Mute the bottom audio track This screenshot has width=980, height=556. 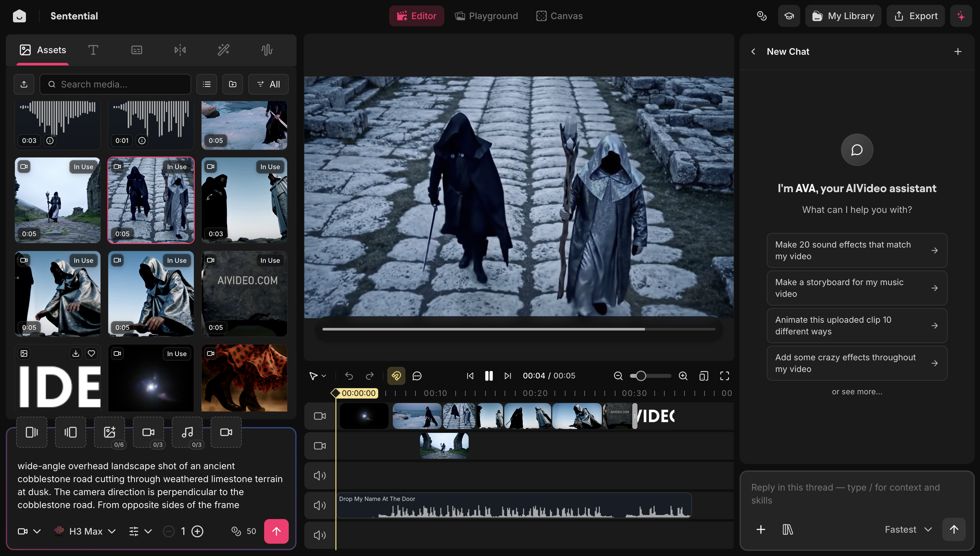[x=320, y=535]
